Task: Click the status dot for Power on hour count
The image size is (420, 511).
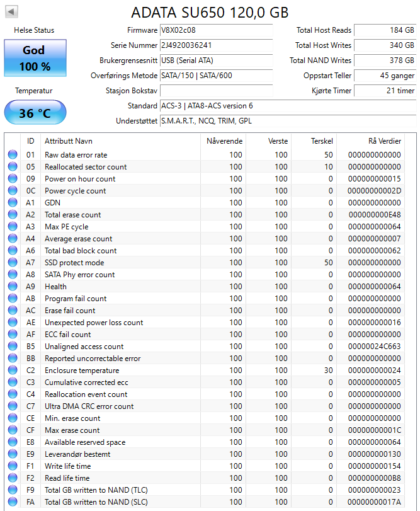Action: [13, 178]
